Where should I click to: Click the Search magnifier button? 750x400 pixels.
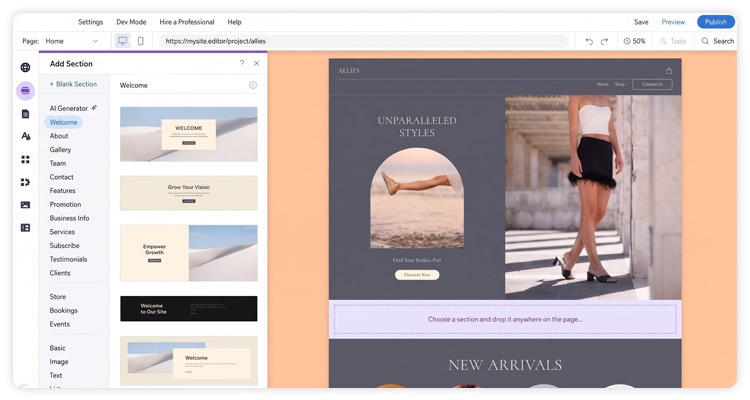pyautogui.click(x=717, y=41)
